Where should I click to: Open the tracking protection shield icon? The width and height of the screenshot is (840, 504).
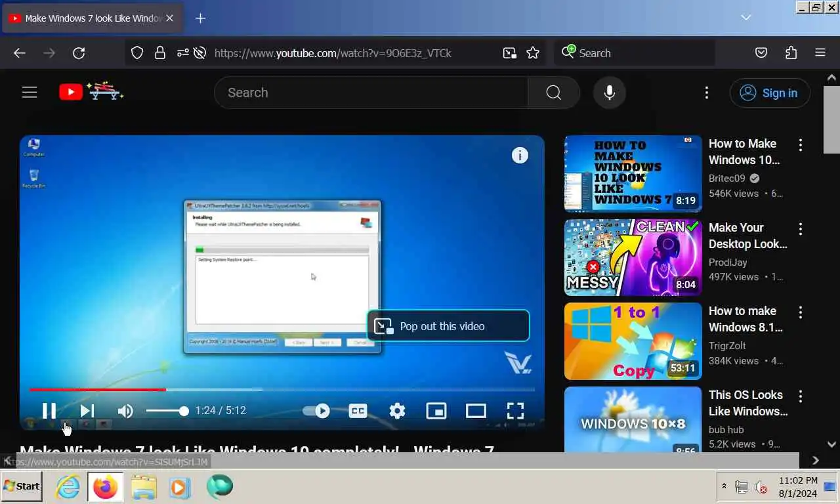point(137,53)
